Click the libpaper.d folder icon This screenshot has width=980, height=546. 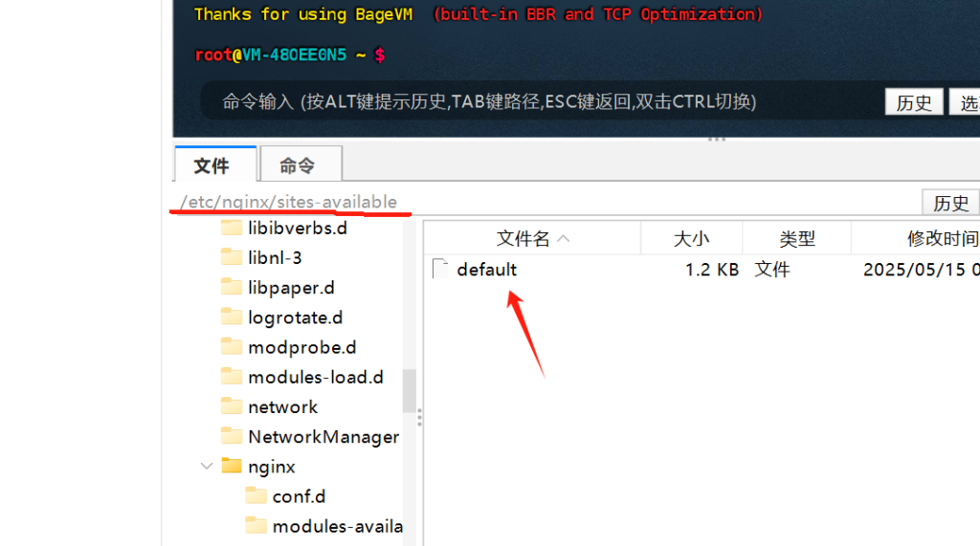click(x=232, y=286)
